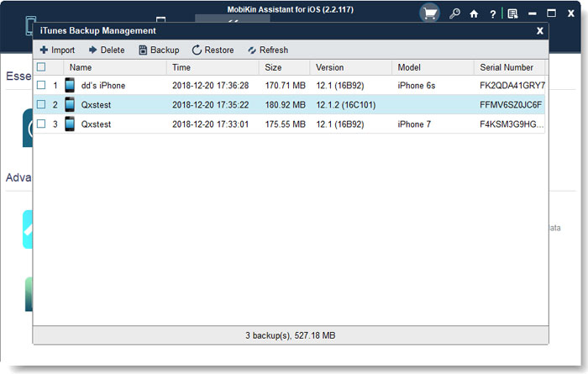Sort backups by Time column header
The image size is (588, 374).
pyautogui.click(x=181, y=67)
